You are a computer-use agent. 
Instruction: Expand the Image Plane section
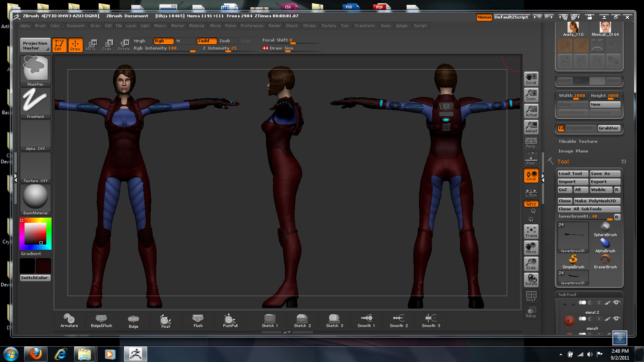[573, 151]
